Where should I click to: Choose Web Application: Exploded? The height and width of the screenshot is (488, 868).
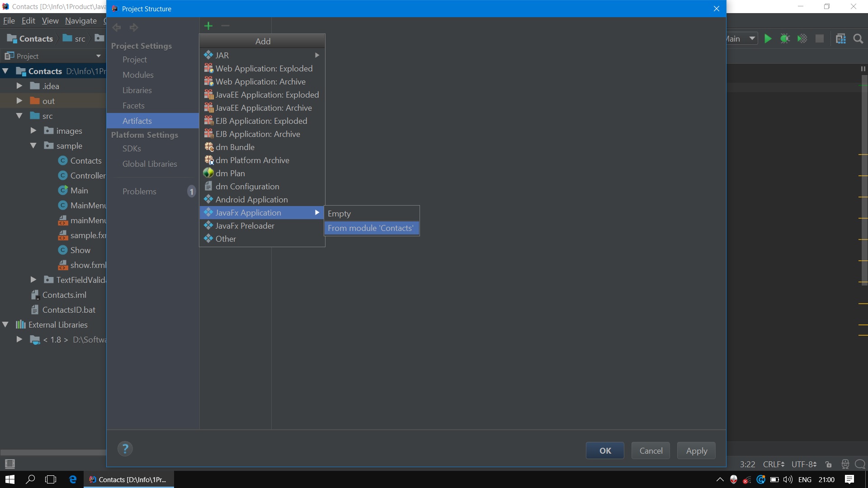click(x=262, y=68)
